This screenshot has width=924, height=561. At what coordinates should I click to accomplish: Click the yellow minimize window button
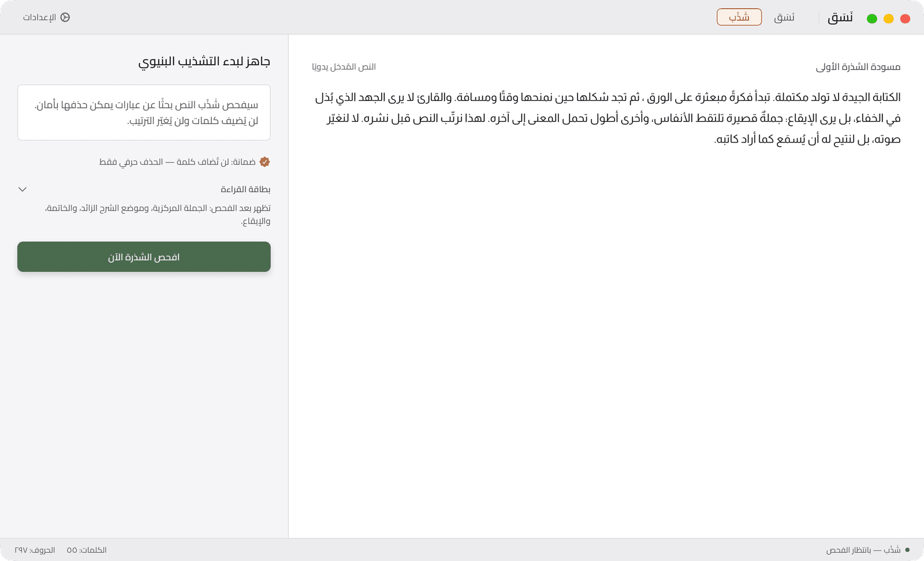click(889, 18)
